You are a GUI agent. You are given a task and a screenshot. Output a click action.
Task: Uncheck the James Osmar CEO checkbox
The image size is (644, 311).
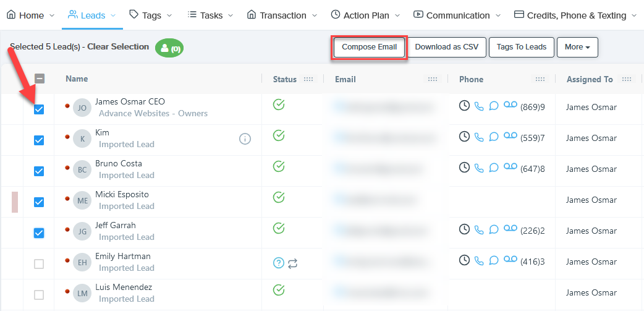coord(39,109)
